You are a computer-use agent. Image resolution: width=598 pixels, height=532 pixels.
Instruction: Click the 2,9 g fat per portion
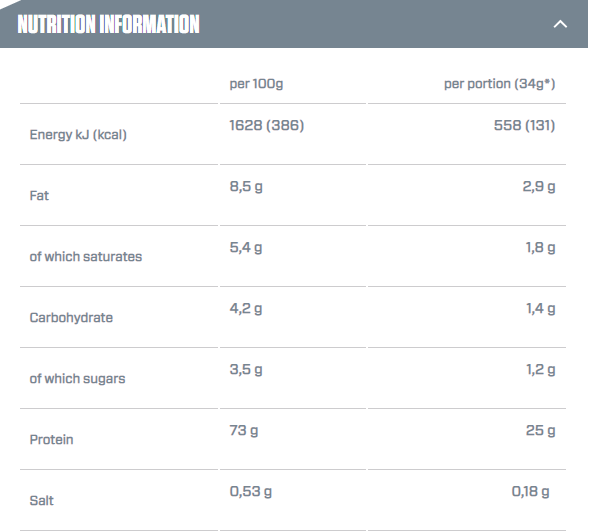pyautogui.click(x=539, y=186)
